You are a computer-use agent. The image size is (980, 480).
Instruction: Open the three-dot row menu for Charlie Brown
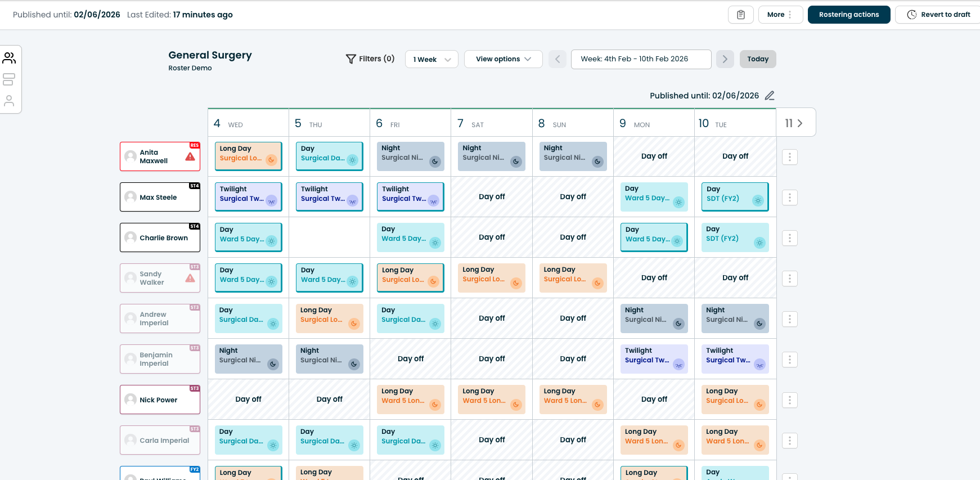[789, 238]
